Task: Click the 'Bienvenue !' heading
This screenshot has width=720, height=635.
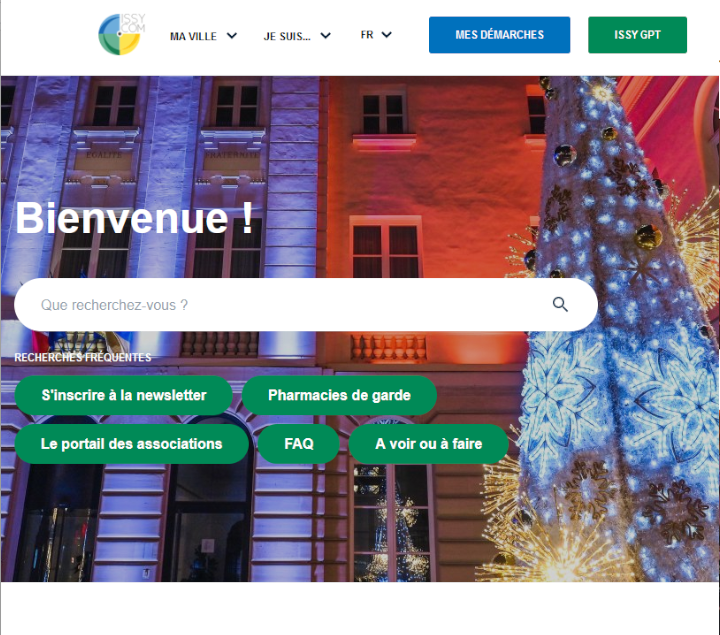Action: (134, 218)
